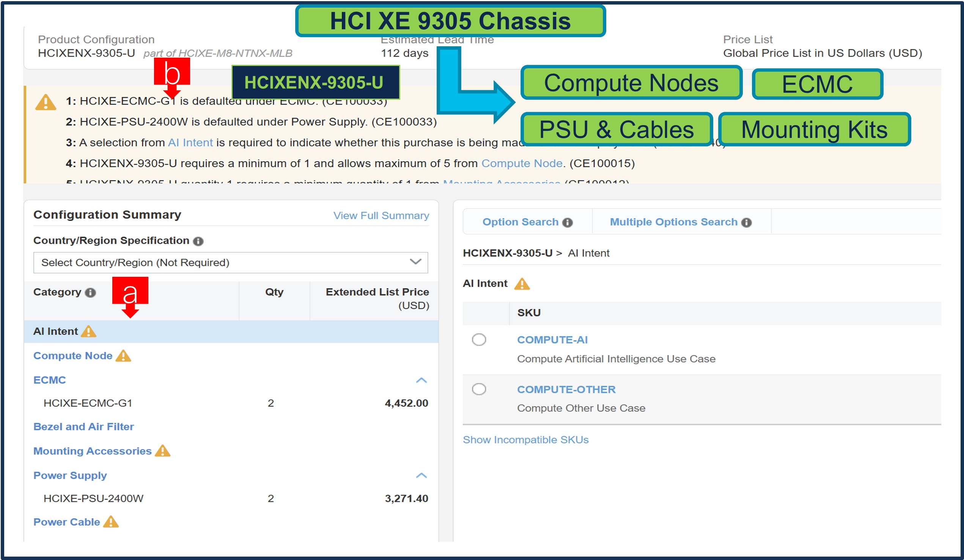Click the 3,271.40 price value
The height and width of the screenshot is (560, 964).
point(406,499)
